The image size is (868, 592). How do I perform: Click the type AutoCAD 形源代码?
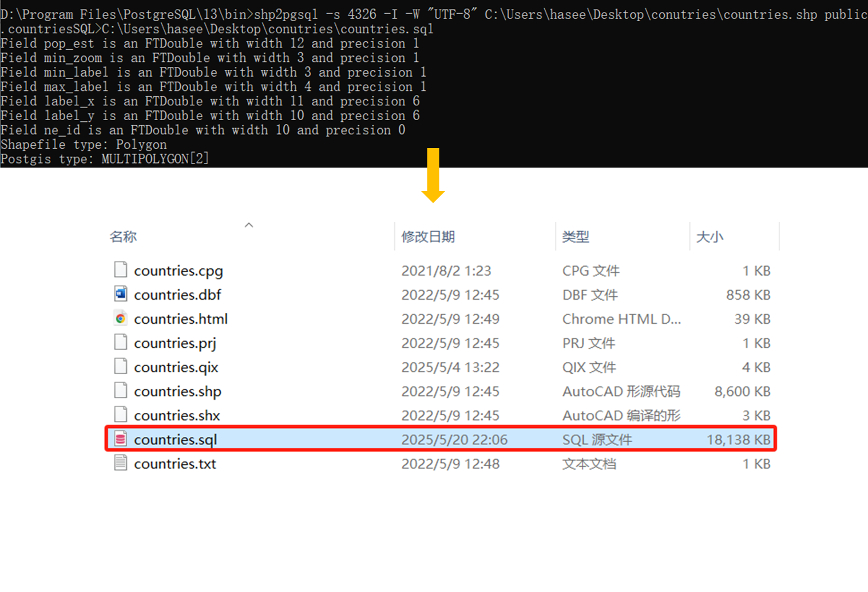(x=621, y=391)
